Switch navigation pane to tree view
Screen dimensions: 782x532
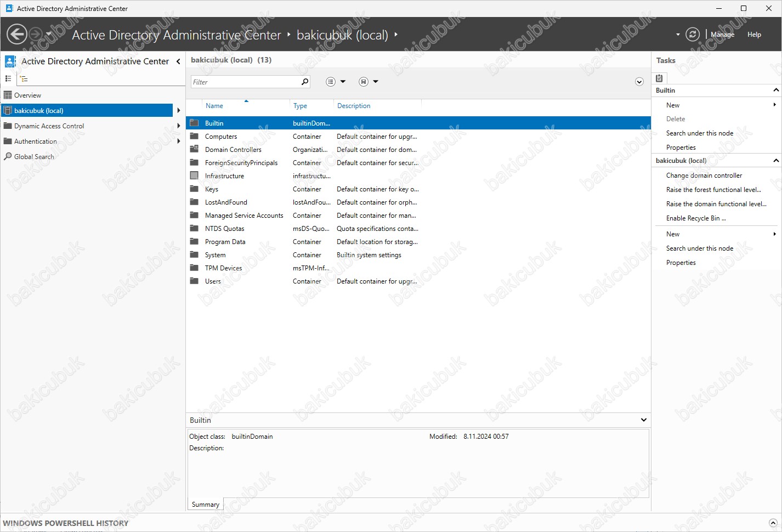[24, 78]
